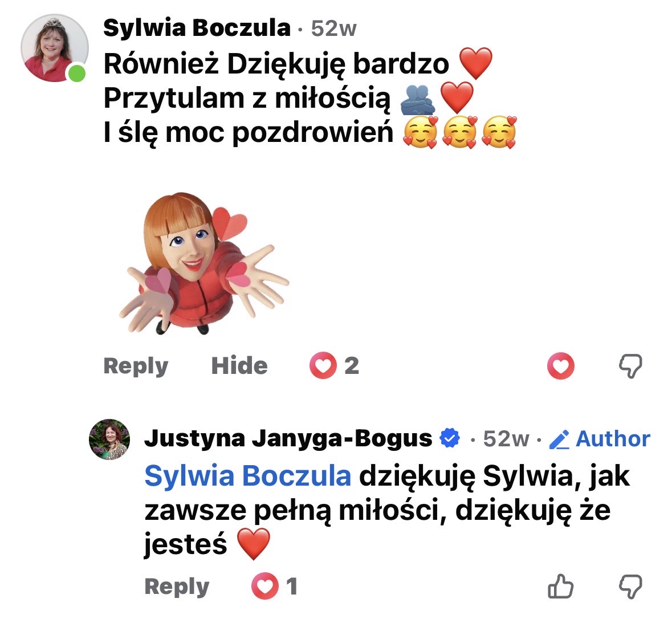Viewport: 672px width, 627px height.
Task: Open the mentioned Sylwia Boczula link in reply
Action: (x=248, y=476)
